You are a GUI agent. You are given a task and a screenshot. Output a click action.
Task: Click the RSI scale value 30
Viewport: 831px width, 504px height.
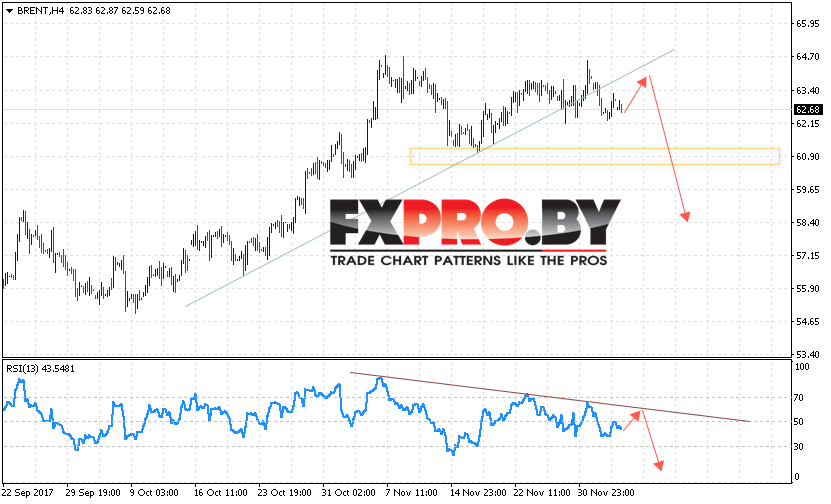click(x=800, y=447)
